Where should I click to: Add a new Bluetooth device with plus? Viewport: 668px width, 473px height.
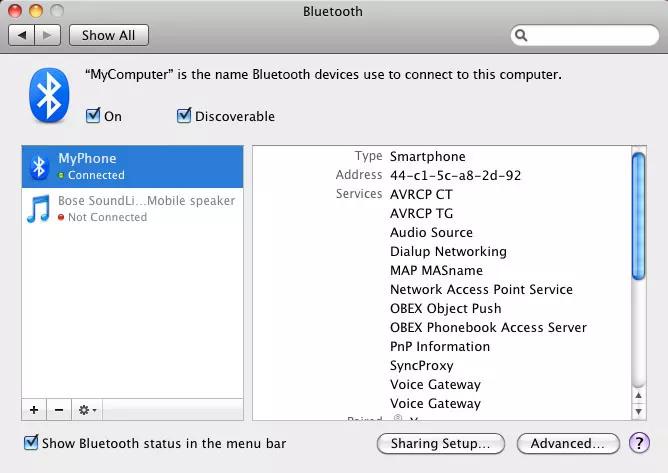[x=34, y=410]
